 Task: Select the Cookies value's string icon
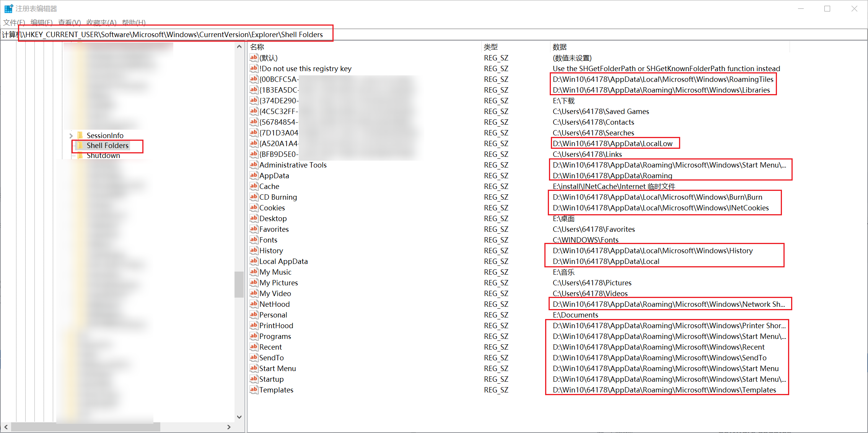pyautogui.click(x=254, y=208)
